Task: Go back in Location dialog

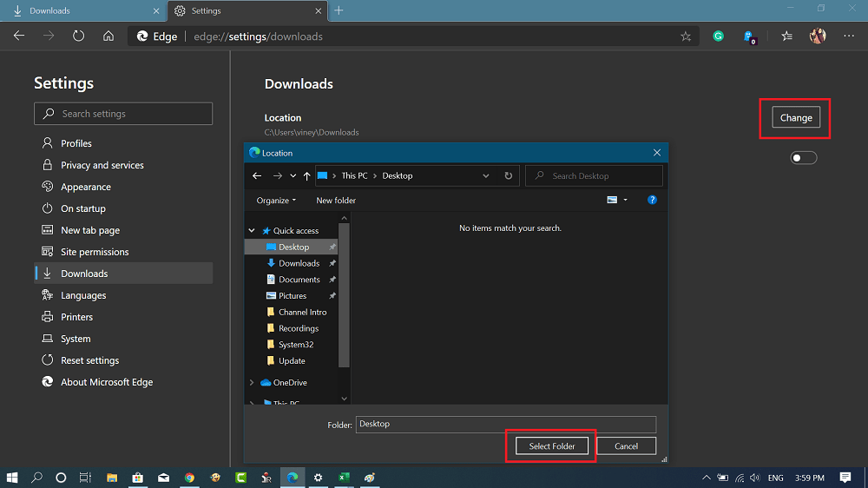Action: point(257,175)
